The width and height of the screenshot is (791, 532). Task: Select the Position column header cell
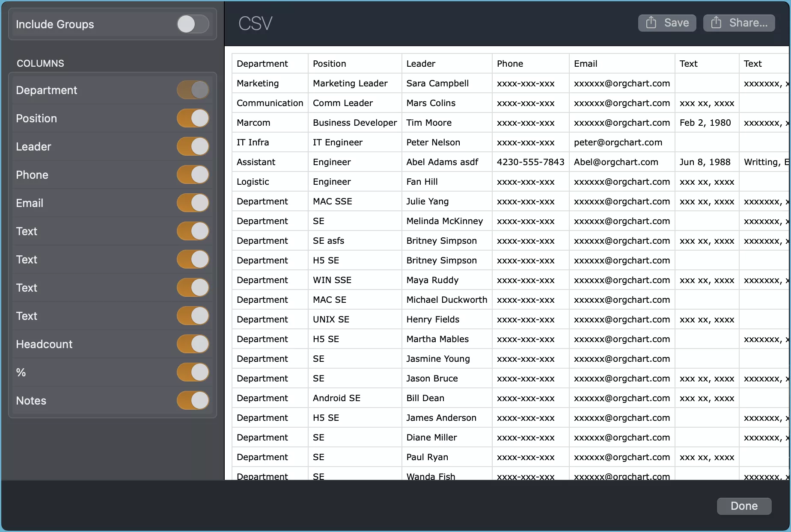click(355, 64)
